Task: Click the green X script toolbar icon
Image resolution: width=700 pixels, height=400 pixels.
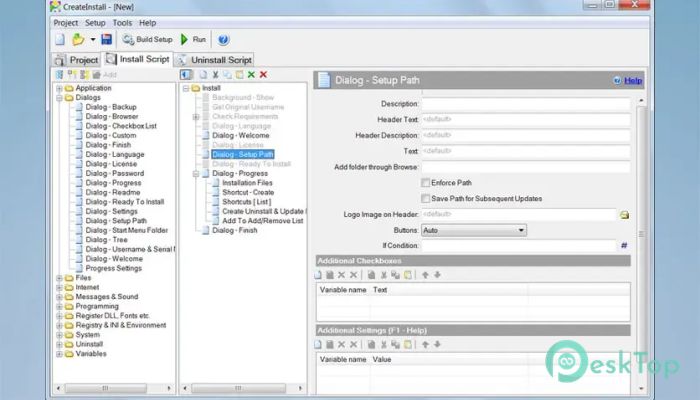Action: pos(251,75)
